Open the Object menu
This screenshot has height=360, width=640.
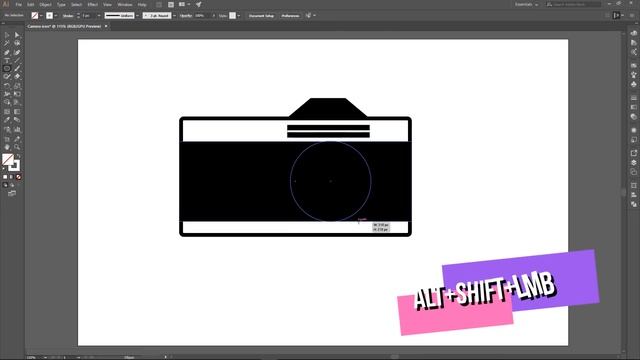[x=45, y=4]
